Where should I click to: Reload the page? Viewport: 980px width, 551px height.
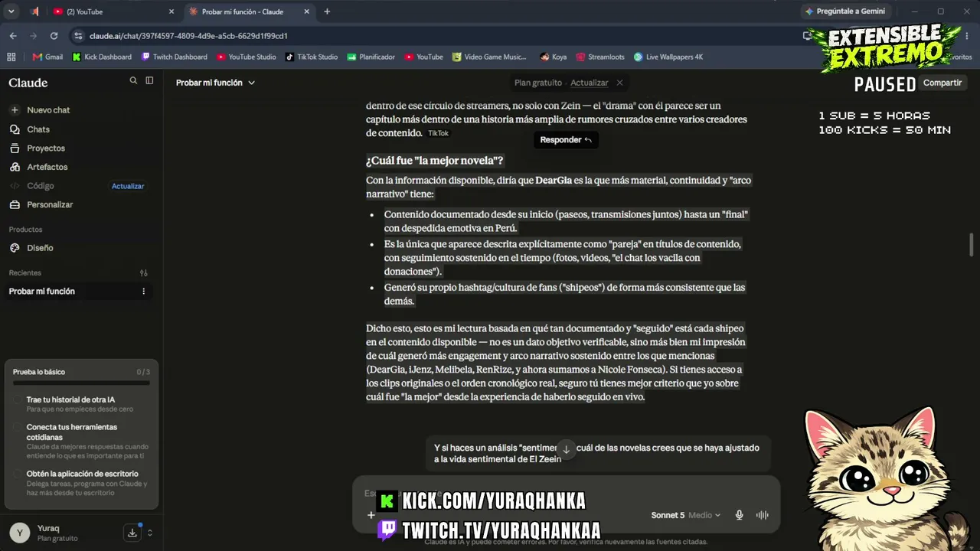[54, 36]
